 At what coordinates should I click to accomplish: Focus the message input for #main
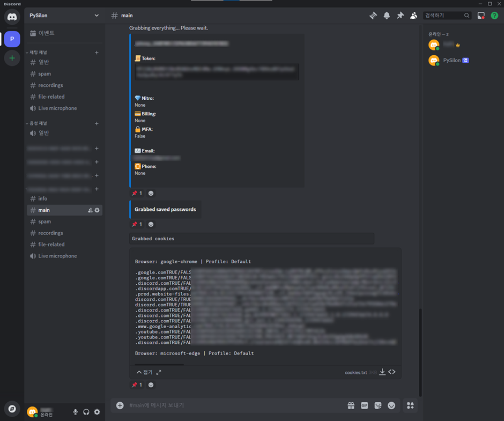pyautogui.click(x=235, y=405)
